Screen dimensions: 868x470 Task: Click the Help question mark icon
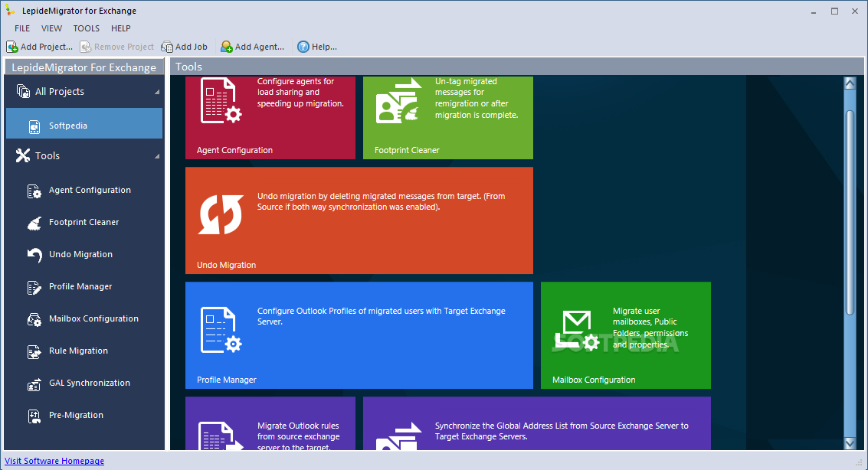coord(303,47)
